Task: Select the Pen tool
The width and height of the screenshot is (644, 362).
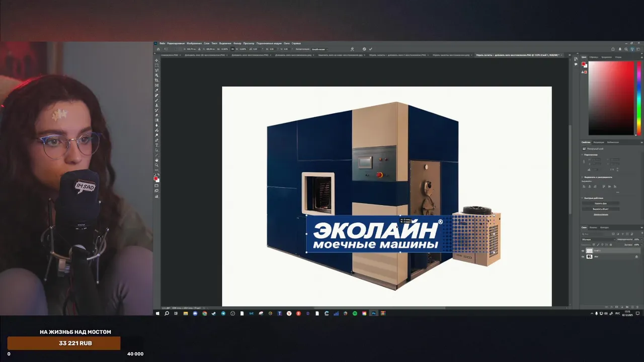Action: (x=156, y=140)
